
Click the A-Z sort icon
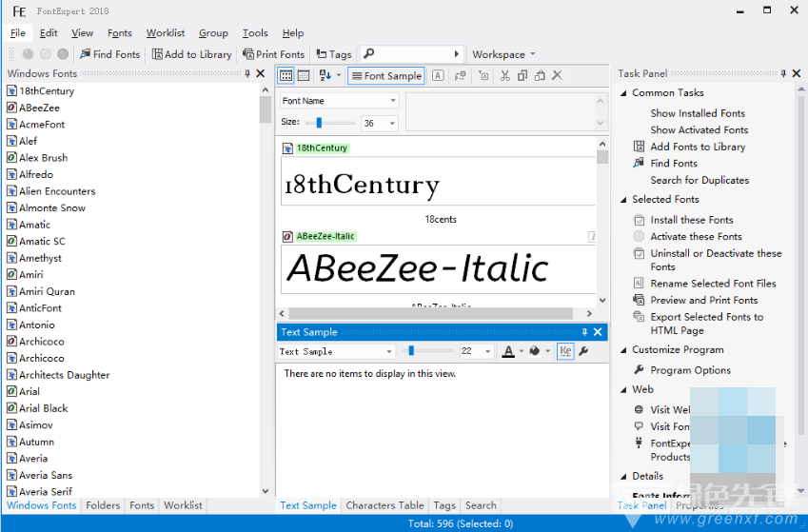click(x=325, y=76)
